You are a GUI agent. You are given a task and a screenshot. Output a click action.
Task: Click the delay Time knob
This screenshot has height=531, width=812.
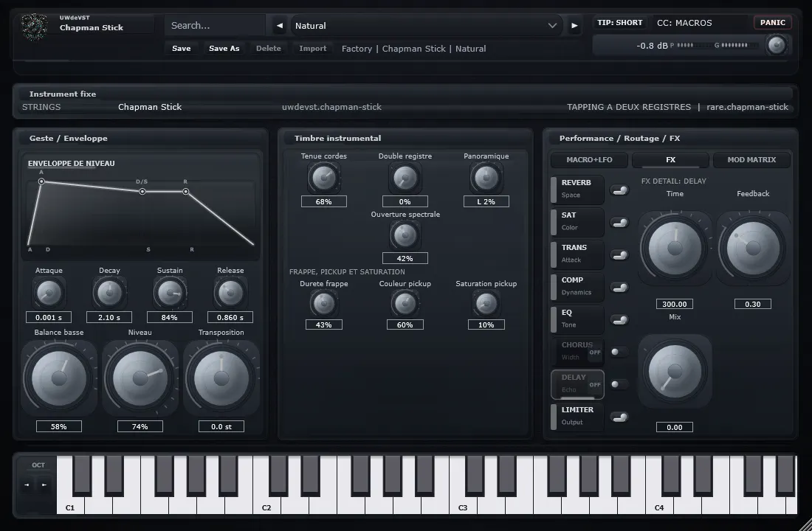(x=674, y=248)
